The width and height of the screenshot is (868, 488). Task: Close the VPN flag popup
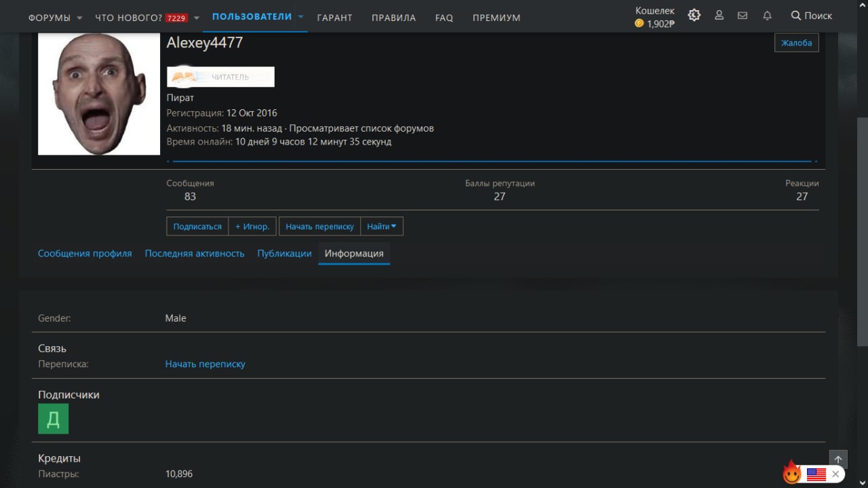835,474
